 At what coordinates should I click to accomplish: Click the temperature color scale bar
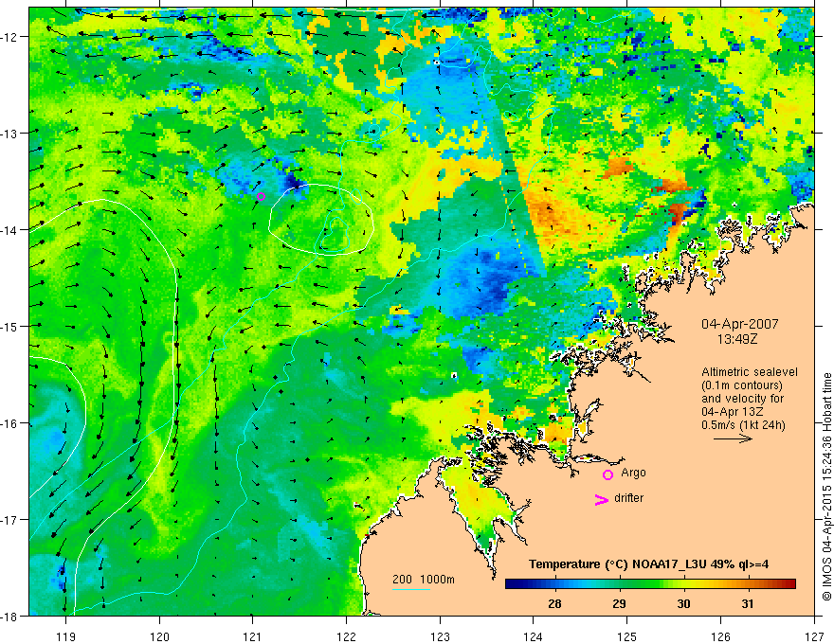[x=650, y=584]
